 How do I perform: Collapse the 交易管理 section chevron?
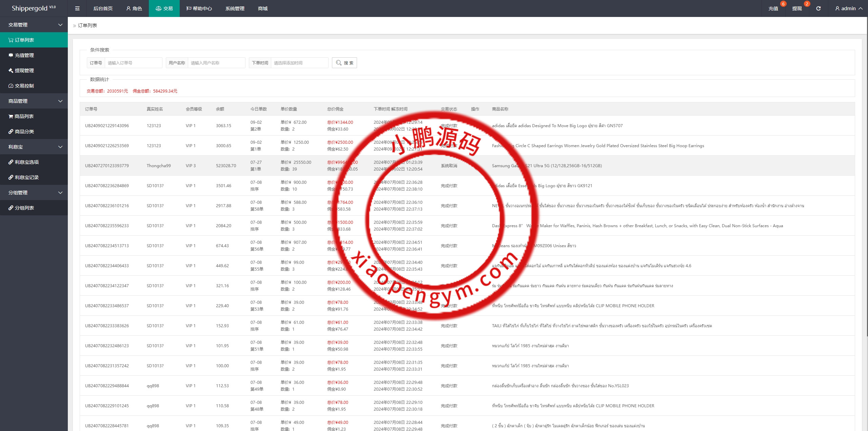[60, 24]
